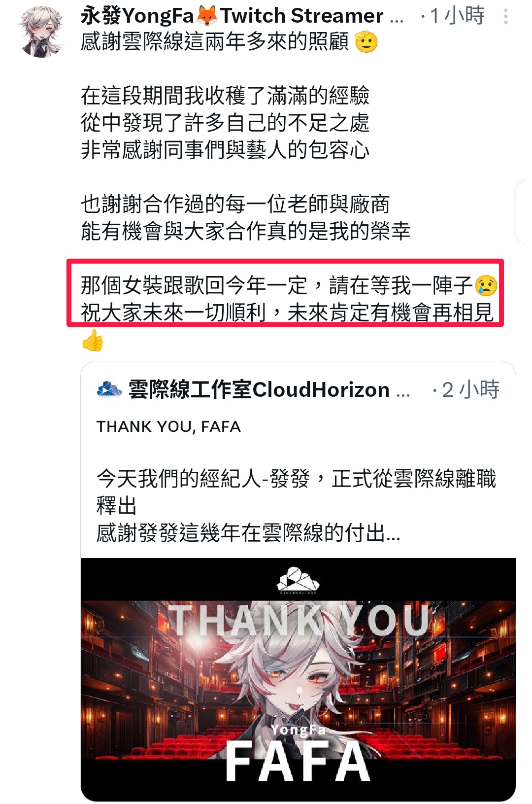Tap the 1 小時 post timestamp
The height and width of the screenshot is (804, 532).
click(457, 16)
